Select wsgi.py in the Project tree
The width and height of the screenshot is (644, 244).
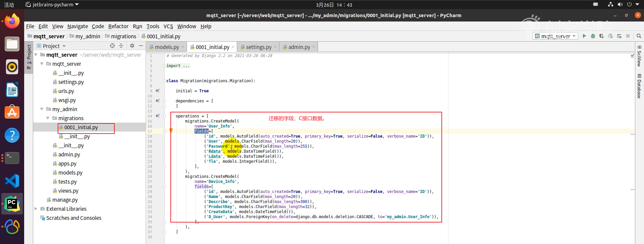67,100
